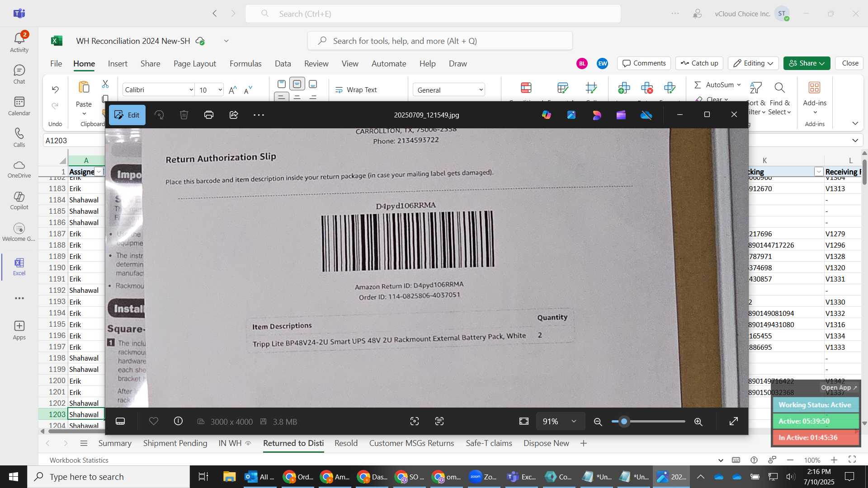Switch to the Summary sheet tab
This screenshot has width=868, height=488.
pyautogui.click(x=115, y=443)
